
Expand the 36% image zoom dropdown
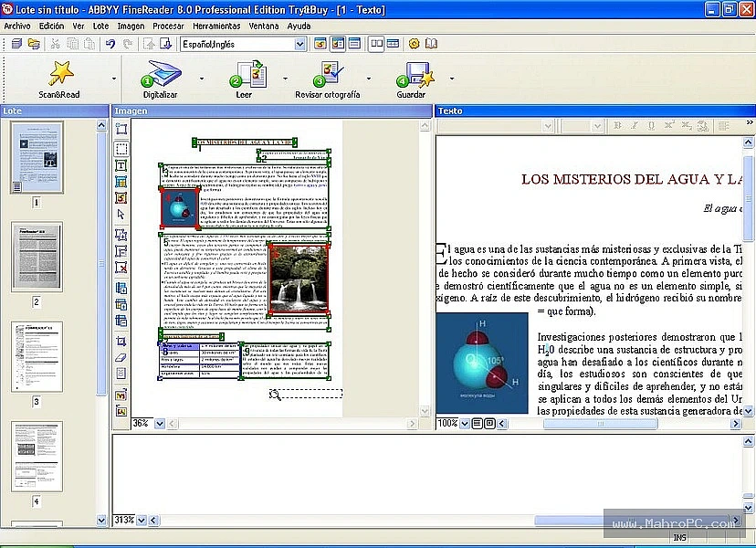tap(160, 424)
